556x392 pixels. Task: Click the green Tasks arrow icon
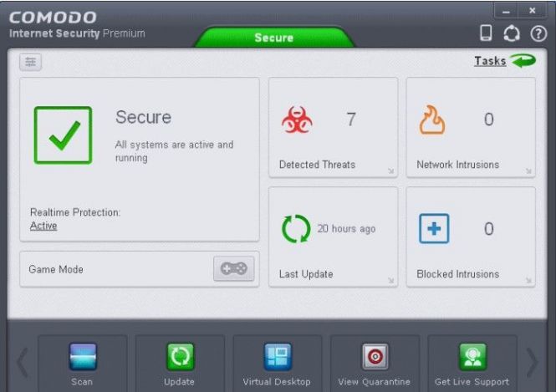(x=523, y=61)
